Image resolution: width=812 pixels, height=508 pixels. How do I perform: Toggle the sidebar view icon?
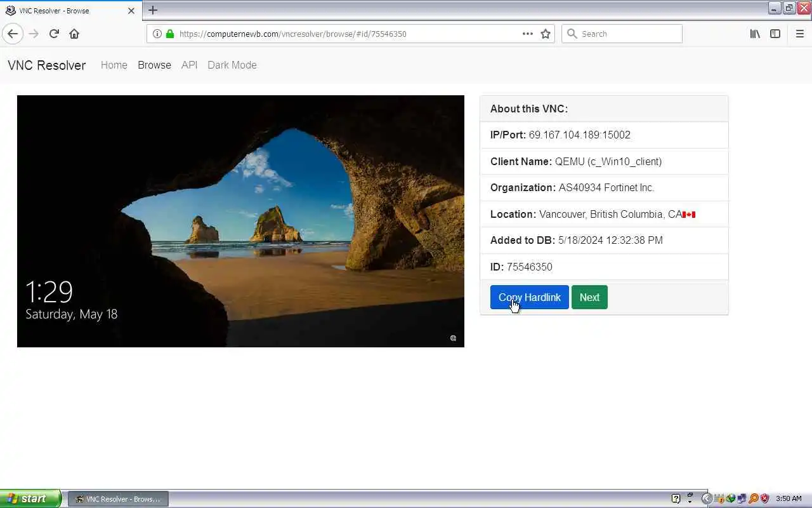point(775,34)
